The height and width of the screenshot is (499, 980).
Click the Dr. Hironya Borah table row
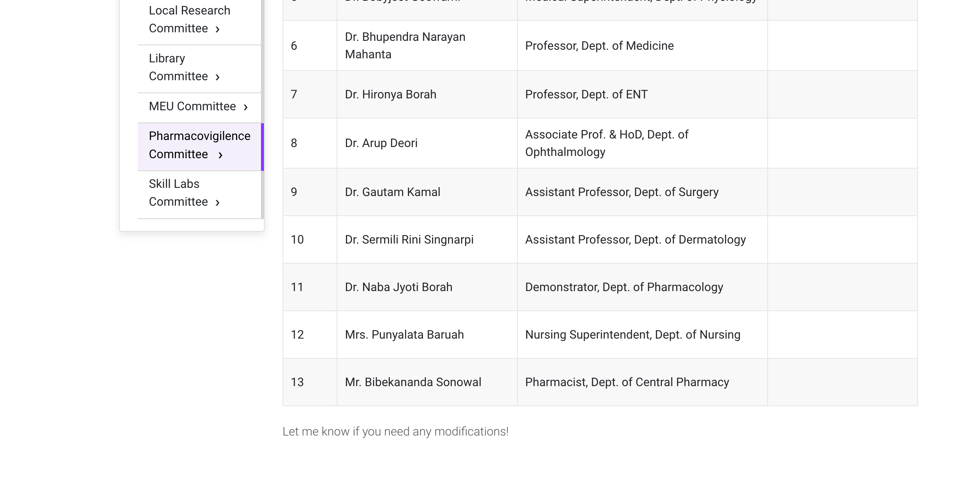point(390,94)
